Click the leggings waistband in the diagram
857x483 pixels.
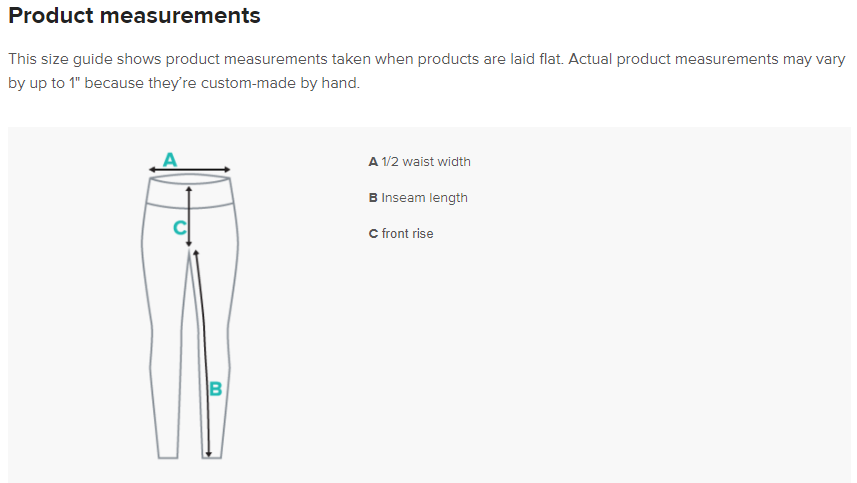pyautogui.click(x=190, y=192)
